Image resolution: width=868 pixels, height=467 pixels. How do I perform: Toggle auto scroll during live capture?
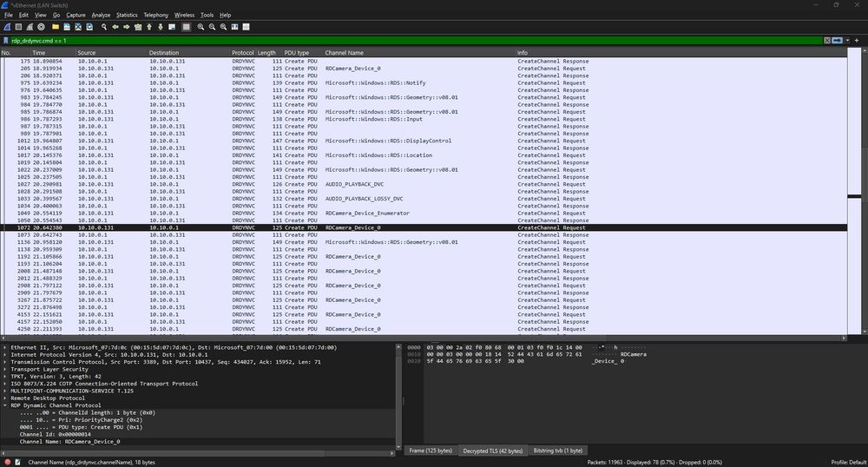[172, 27]
